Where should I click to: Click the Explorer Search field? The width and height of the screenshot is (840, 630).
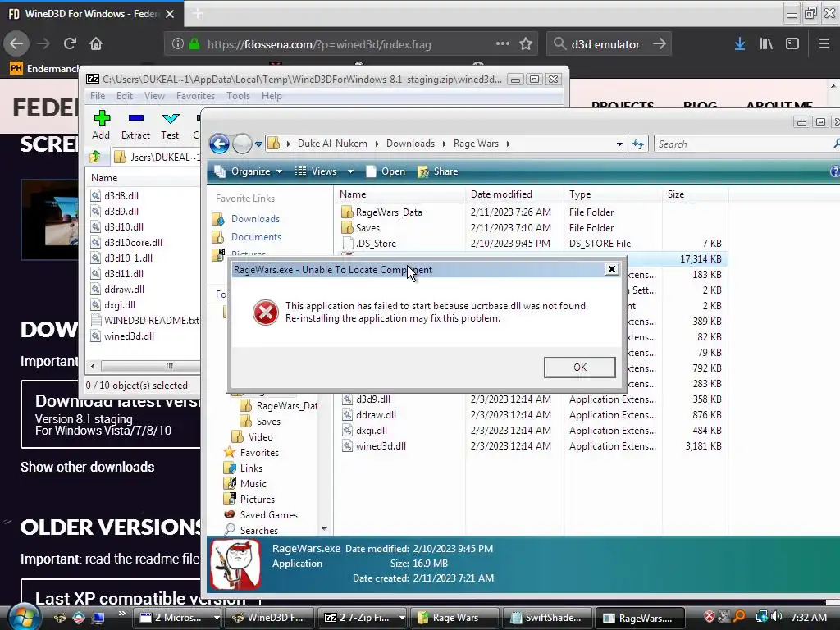745,144
